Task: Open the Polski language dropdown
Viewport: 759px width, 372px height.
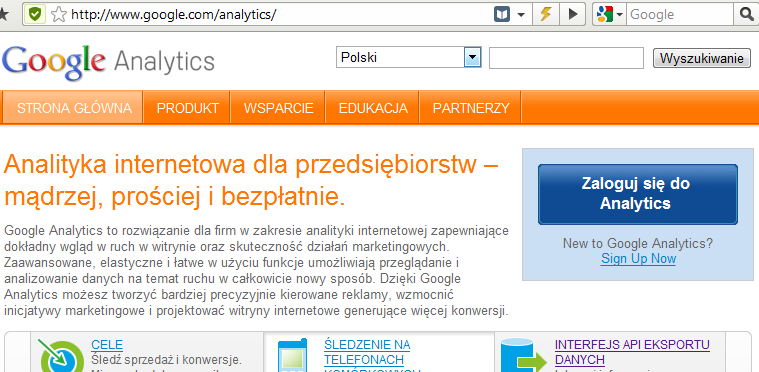Action: click(409, 58)
